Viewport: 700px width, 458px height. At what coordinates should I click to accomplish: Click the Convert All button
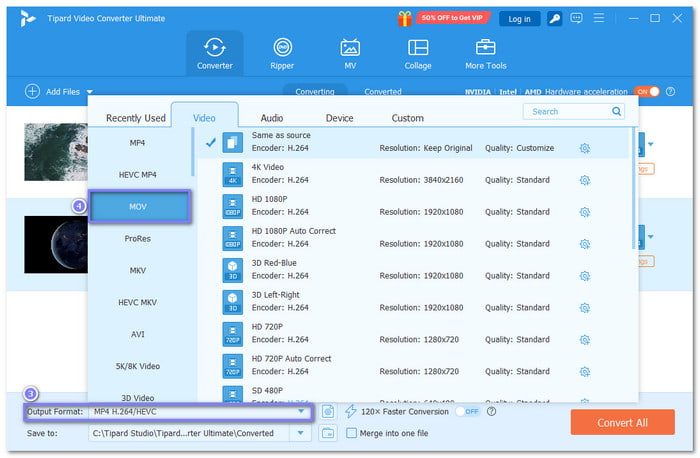tap(622, 422)
